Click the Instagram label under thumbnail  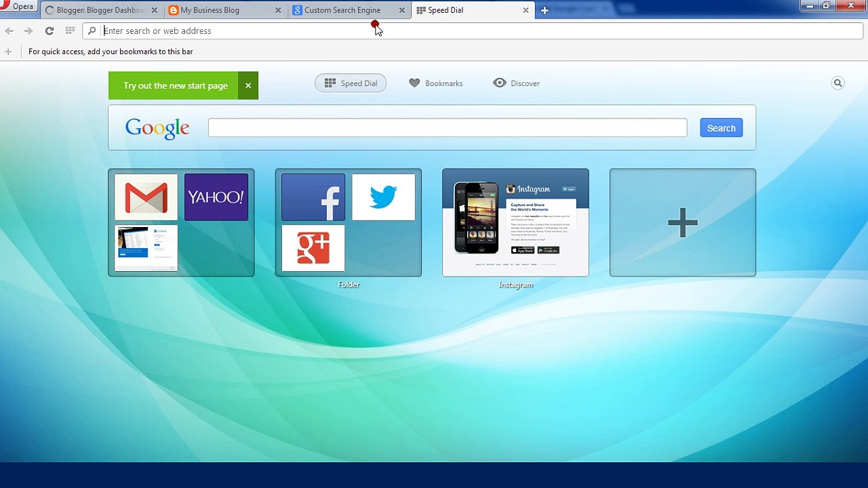(x=516, y=285)
